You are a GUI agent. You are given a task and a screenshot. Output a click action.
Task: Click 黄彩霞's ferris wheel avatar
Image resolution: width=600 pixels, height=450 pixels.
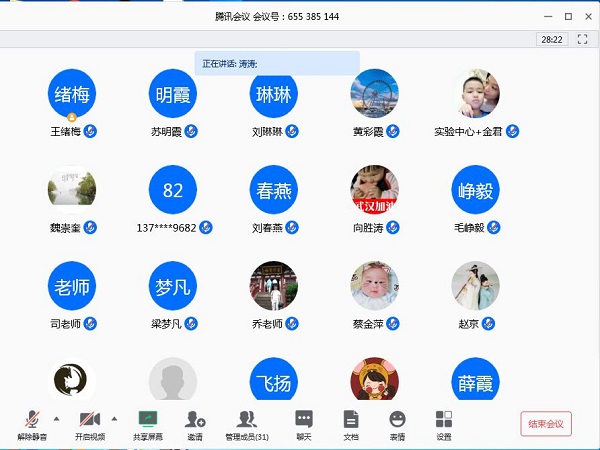pyautogui.click(x=375, y=94)
